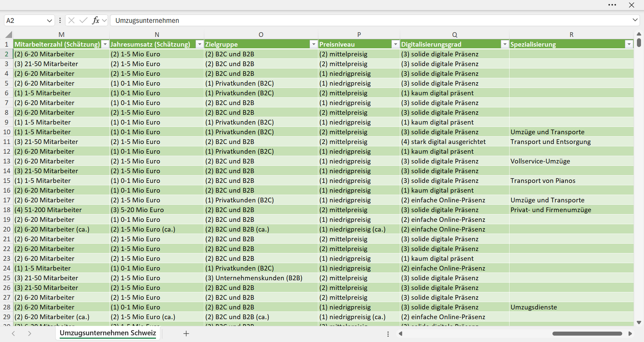This screenshot has height=342, width=644.
Task: Open the Jahresumsatz (Schätzung) filter dropdown
Action: [x=200, y=44]
